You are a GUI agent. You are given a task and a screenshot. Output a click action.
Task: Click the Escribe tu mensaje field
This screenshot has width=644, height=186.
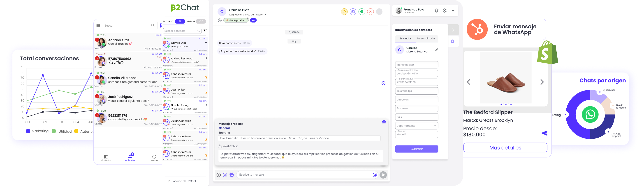pyautogui.click(x=304, y=175)
